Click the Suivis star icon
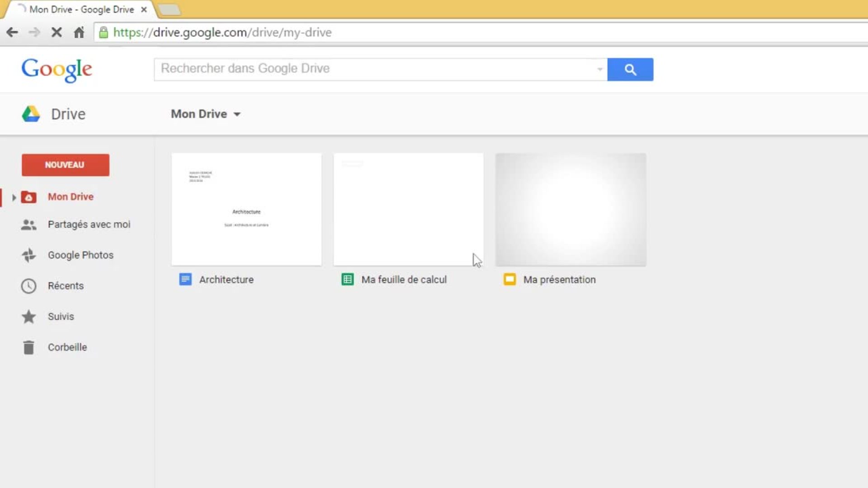 (x=28, y=317)
